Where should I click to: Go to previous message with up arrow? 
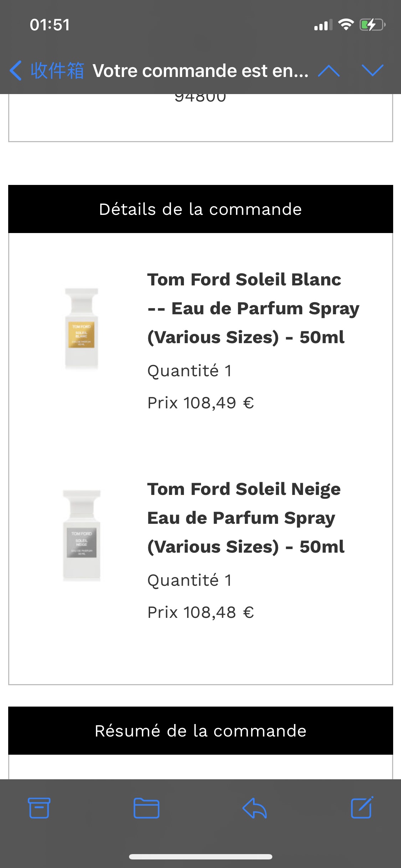coord(329,71)
